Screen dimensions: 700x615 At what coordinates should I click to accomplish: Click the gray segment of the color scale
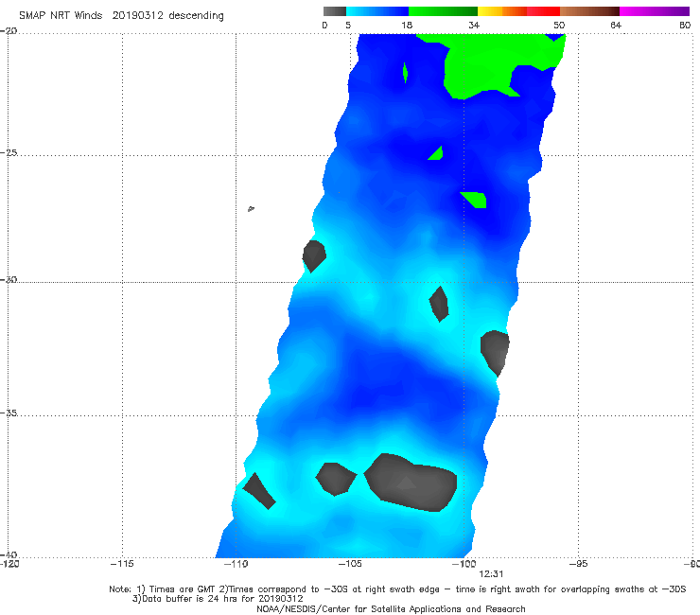coord(334,11)
